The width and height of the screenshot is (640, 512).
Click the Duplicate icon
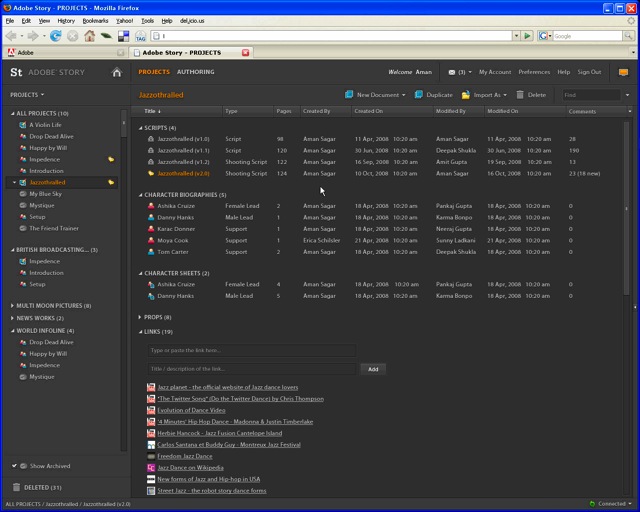[x=418, y=95]
